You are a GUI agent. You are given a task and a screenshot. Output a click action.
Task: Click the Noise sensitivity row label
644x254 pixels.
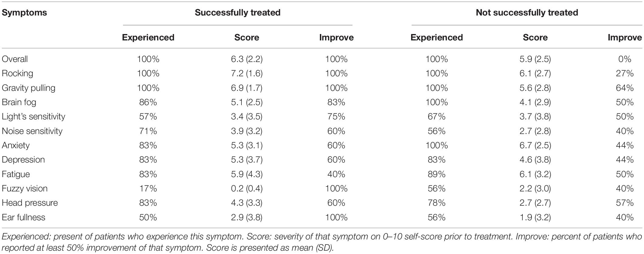point(32,131)
